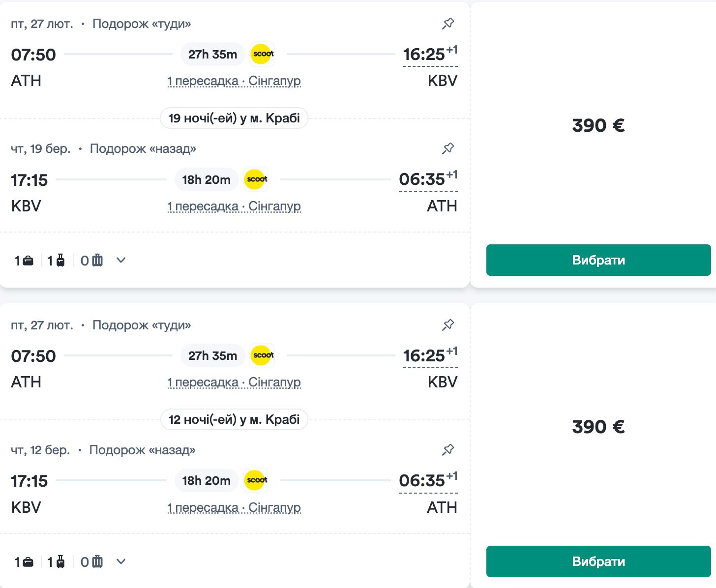This screenshot has height=588, width=716.
Task: Pin the 27 лют. outbound flight in first card
Action: coord(448,24)
